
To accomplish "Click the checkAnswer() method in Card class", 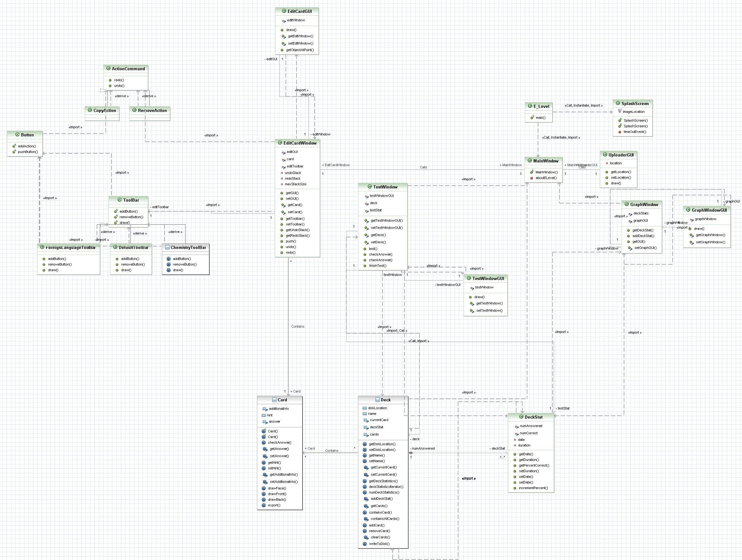I will click(x=280, y=443).
